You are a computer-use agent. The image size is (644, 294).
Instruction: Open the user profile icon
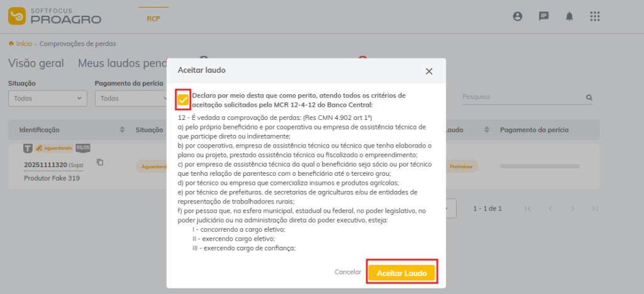[x=518, y=16]
